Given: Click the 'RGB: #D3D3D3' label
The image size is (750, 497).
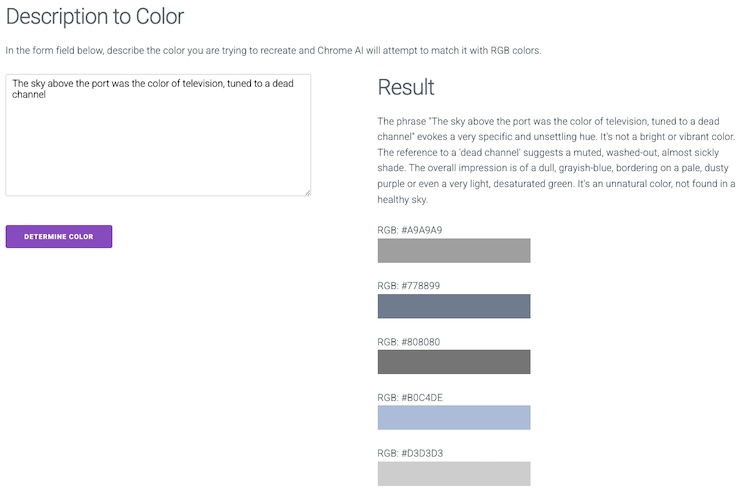Looking at the screenshot, I should coord(410,453).
